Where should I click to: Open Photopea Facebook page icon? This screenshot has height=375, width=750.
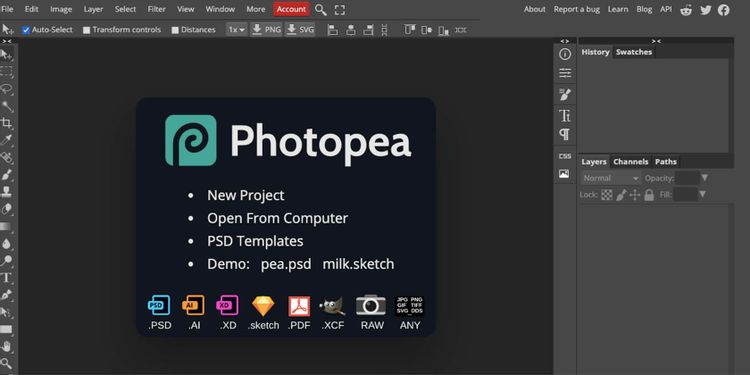724,10
